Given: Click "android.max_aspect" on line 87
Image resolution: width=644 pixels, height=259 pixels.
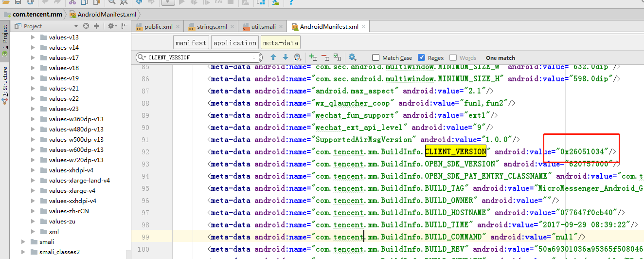Looking at the screenshot, I should [x=355, y=91].
